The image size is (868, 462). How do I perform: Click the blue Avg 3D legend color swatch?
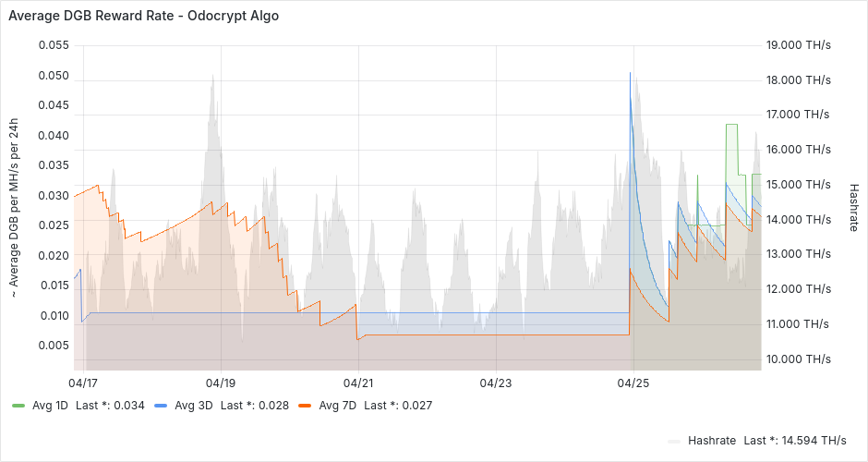click(x=161, y=405)
